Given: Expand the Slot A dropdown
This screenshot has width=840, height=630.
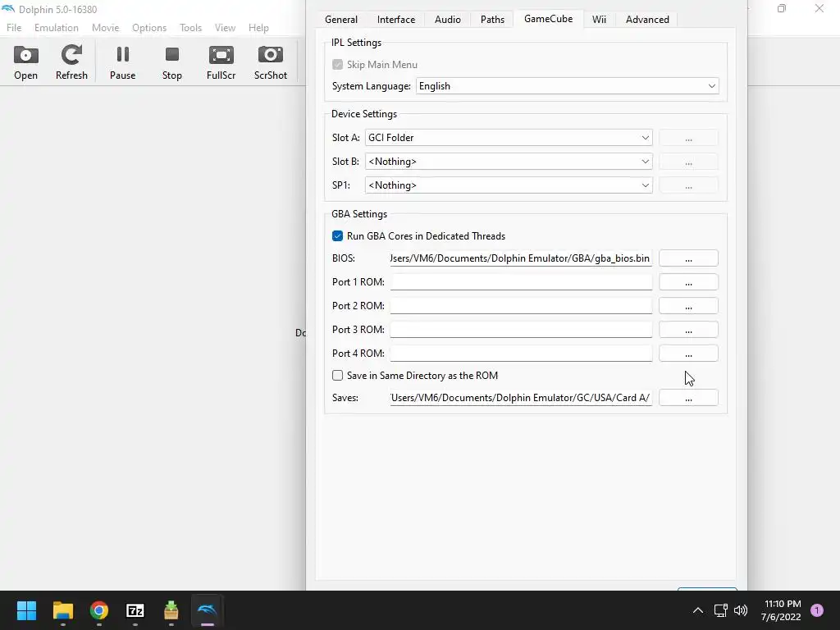Looking at the screenshot, I should coord(509,138).
